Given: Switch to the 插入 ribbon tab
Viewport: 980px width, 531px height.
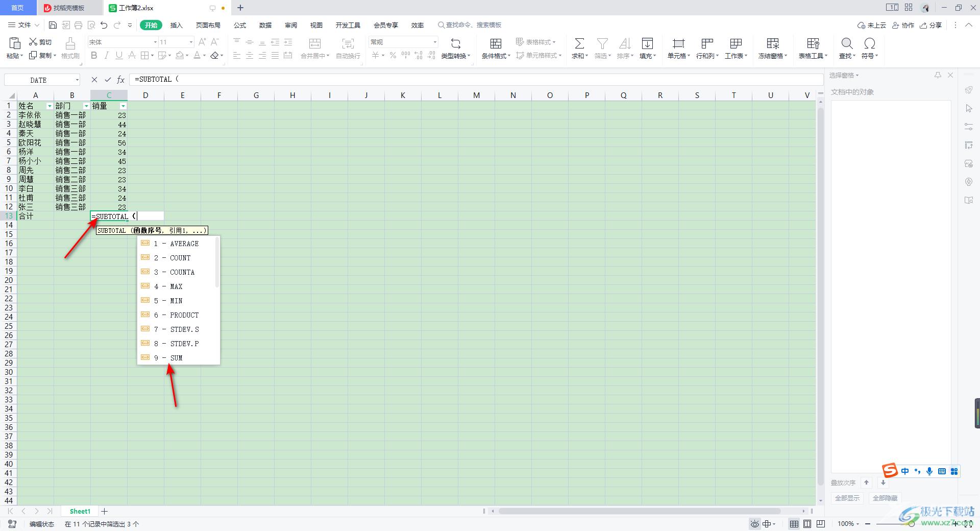Looking at the screenshot, I should point(176,25).
